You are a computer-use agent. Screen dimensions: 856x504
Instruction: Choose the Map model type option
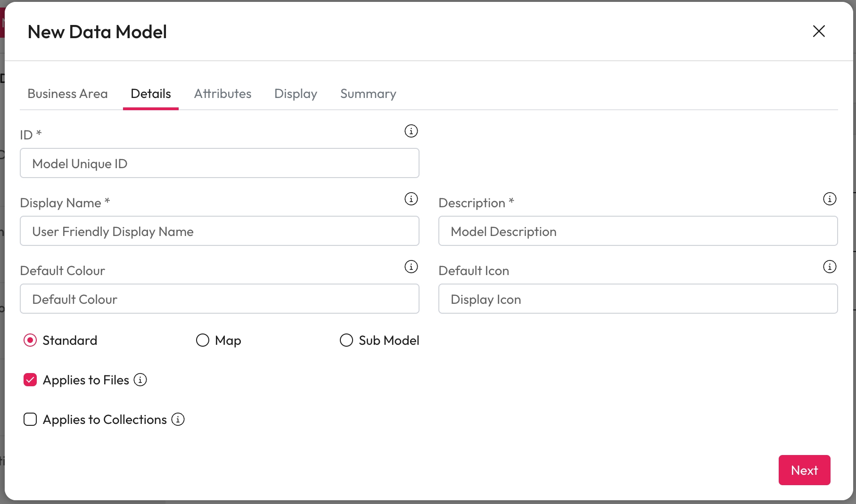point(203,340)
